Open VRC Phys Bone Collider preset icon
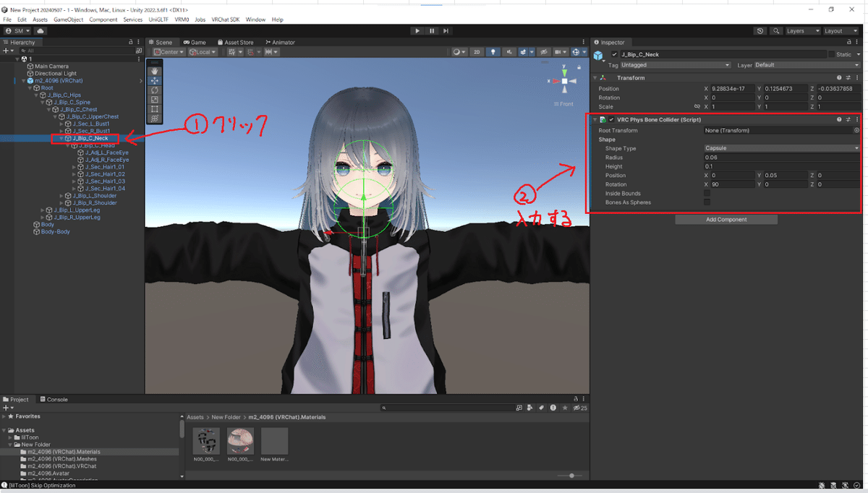Image resolution: width=868 pixels, height=493 pixels. [848, 119]
